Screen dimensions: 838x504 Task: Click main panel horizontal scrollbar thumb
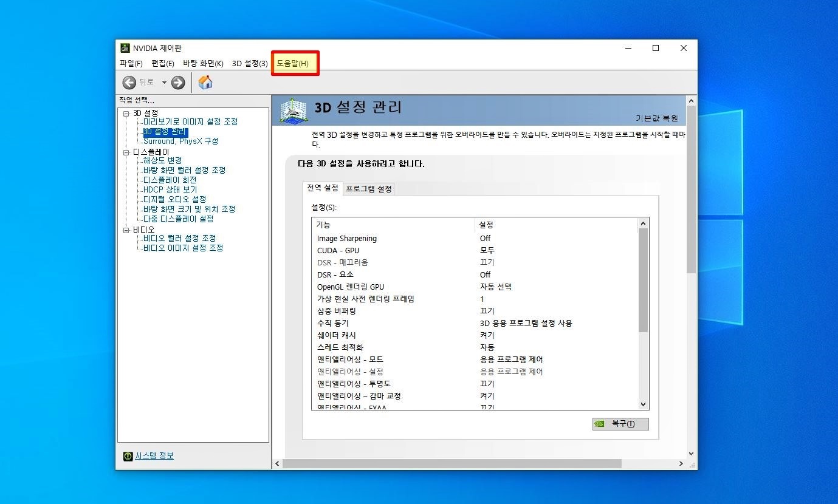coord(452,463)
